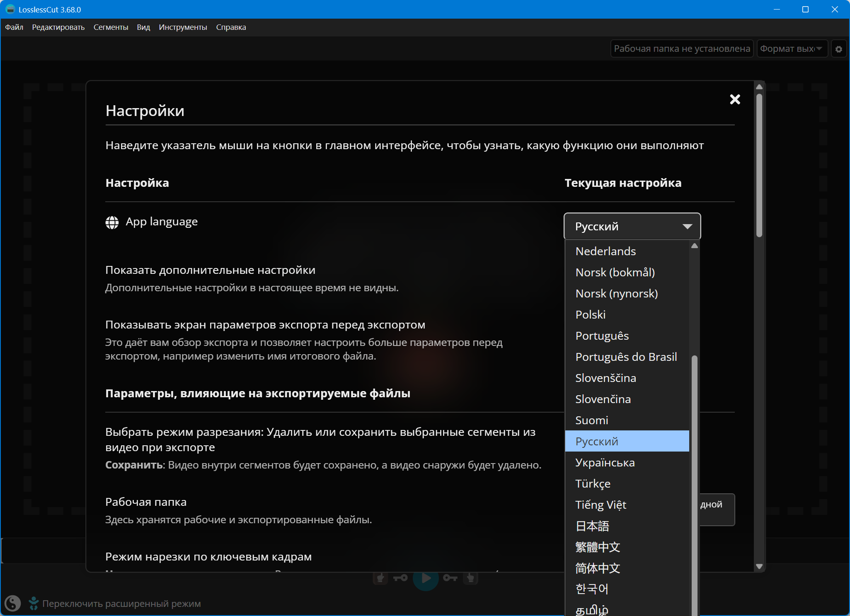Viewport: 850px width, 616px height.
Task: Open the Инструменты menu
Action: (183, 27)
